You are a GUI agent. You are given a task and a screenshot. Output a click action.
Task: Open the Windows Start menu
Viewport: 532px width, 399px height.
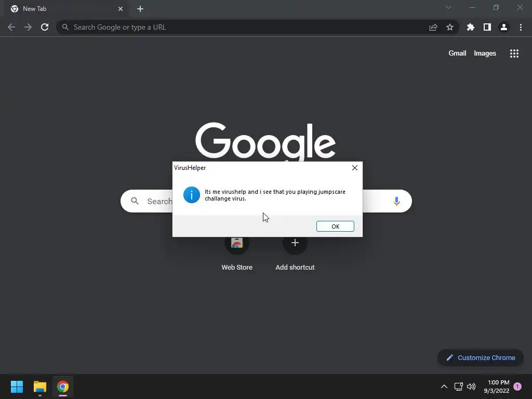[x=17, y=387]
